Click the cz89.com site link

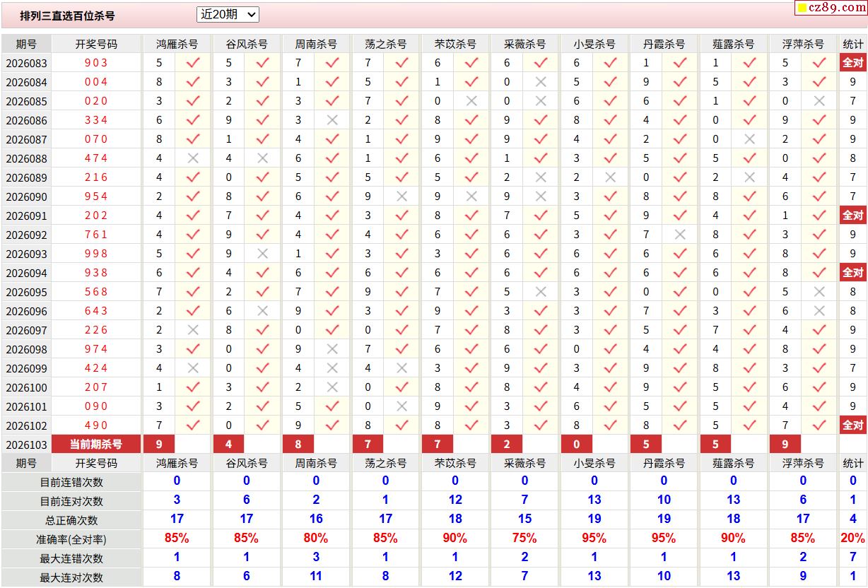pyautogui.click(x=837, y=8)
